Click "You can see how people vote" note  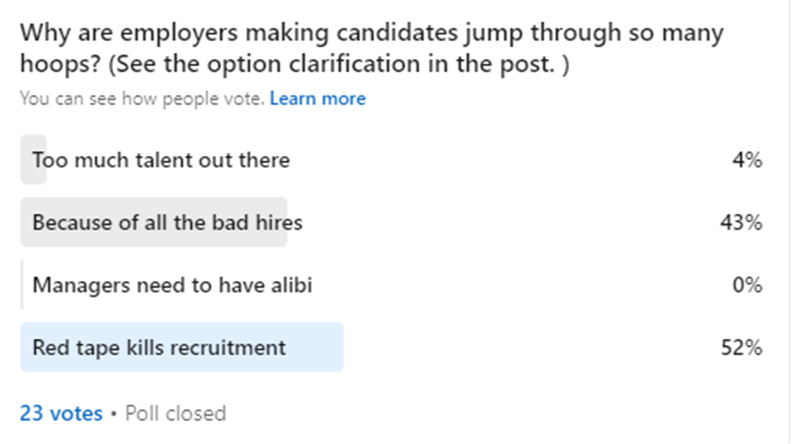pos(142,98)
